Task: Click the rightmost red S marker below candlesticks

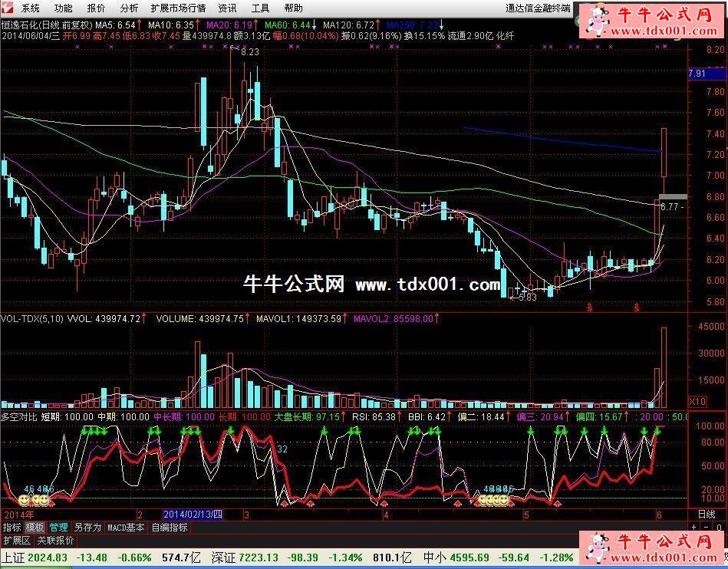Action: [637, 308]
